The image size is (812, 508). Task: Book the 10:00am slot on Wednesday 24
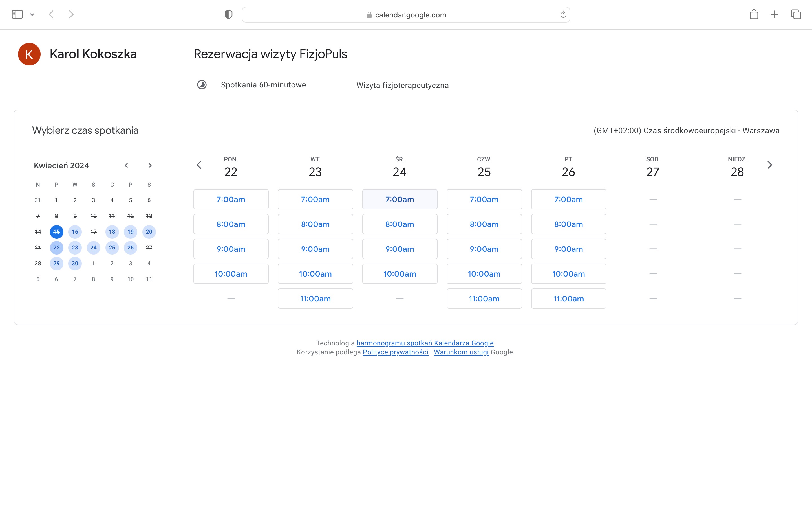400,274
